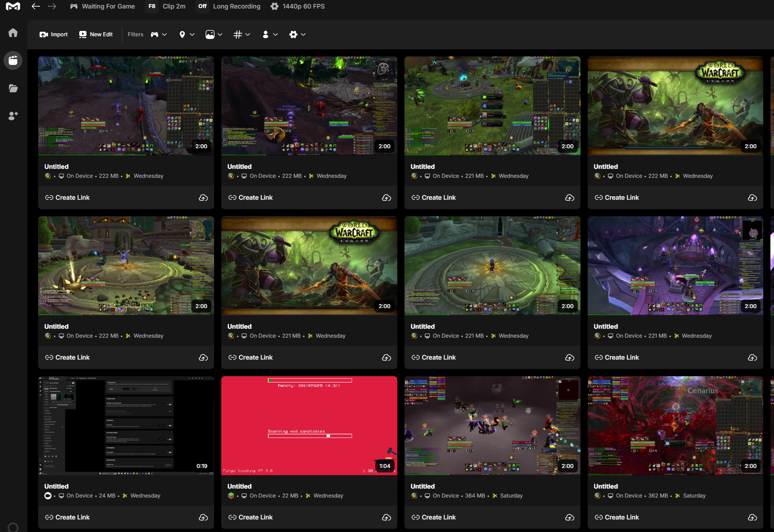Click the round status icon at sidebar bottom
Viewport: 774px width, 532px height.
(x=13, y=528)
